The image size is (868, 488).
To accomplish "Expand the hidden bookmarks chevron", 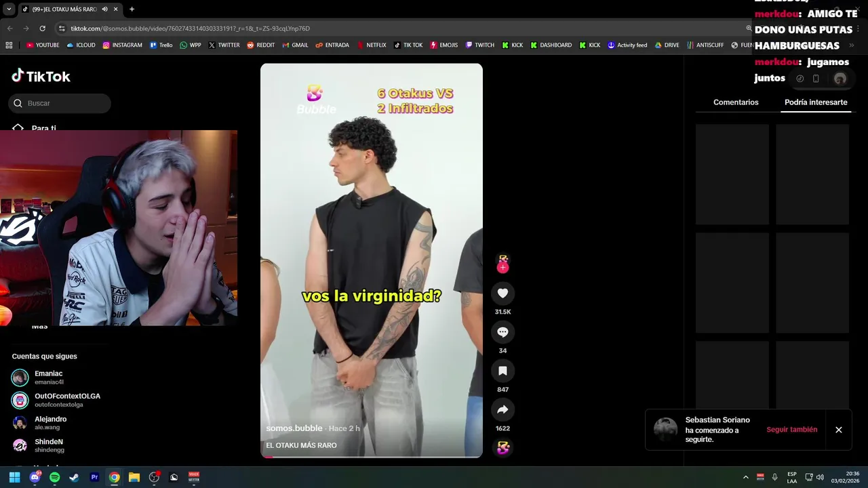I will (851, 45).
